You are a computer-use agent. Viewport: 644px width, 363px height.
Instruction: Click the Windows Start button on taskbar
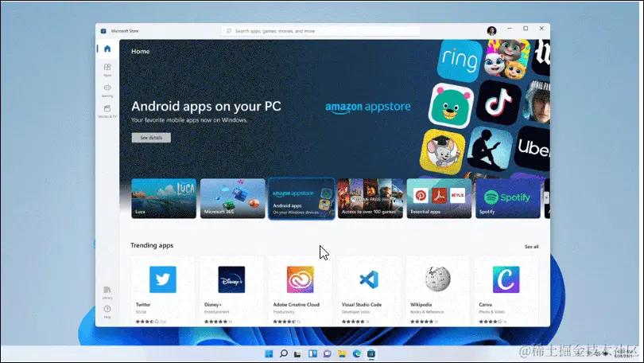[x=269, y=353]
